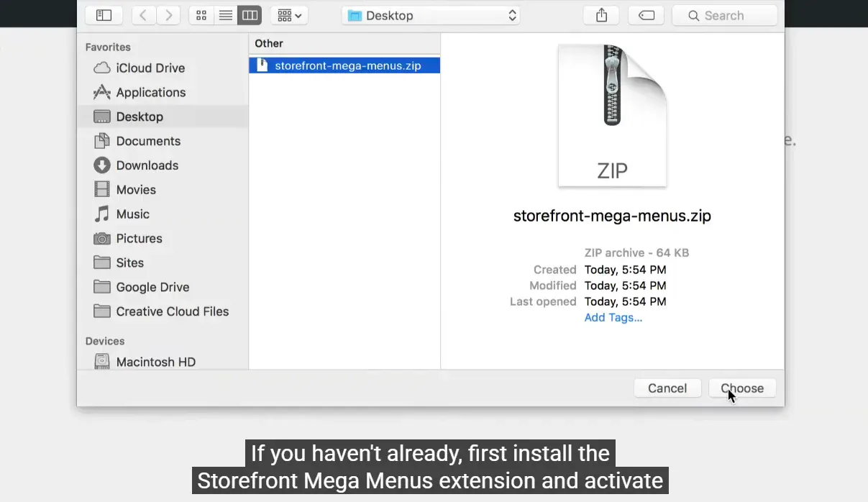Screen dimensions: 868x502
Task: Switch to icon view
Action: [201, 15]
